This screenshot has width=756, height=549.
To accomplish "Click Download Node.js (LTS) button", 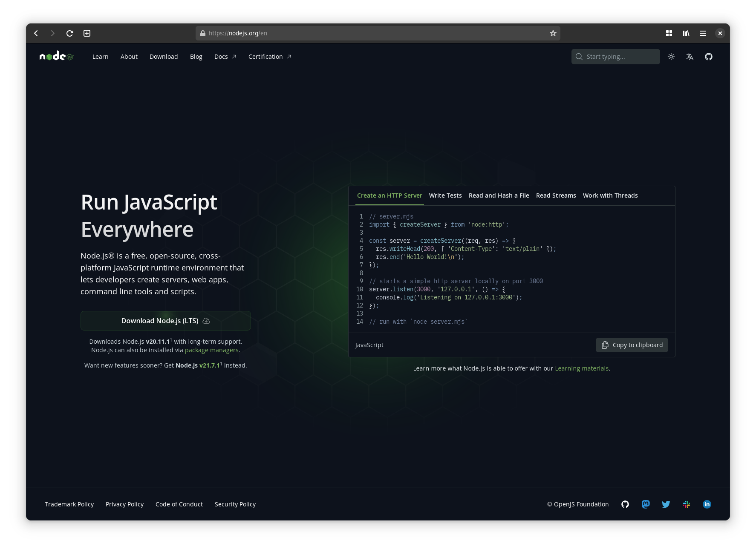I will pos(166,321).
